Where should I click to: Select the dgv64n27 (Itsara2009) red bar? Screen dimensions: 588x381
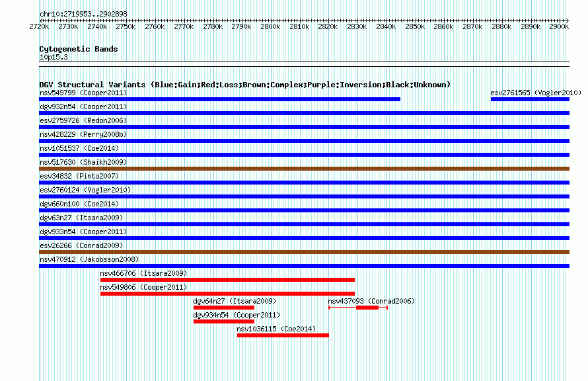pos(224,308)
